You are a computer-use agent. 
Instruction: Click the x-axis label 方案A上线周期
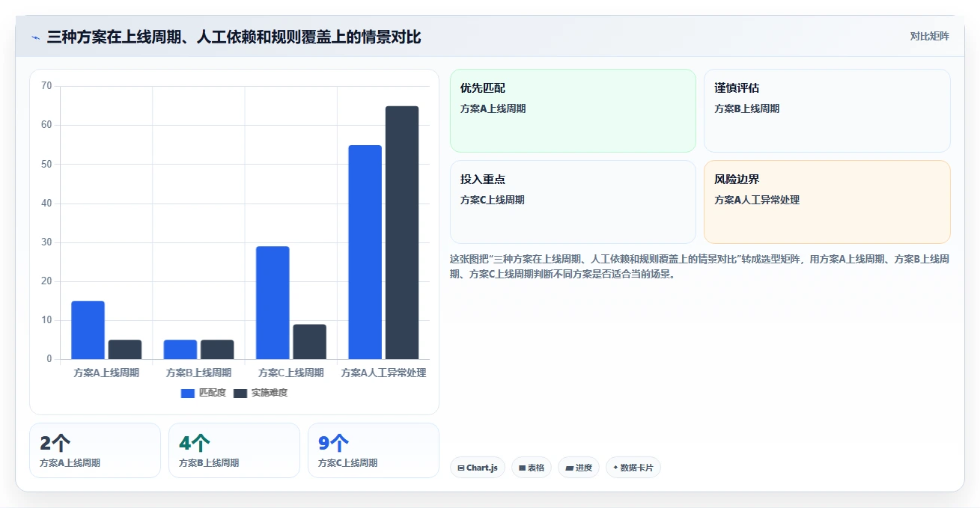click(x=106, y=373)
